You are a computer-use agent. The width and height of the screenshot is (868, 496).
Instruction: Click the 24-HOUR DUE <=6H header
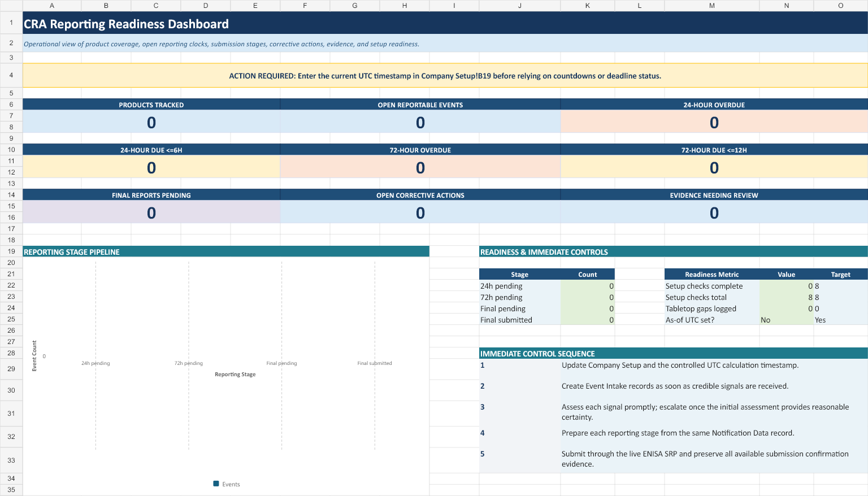pyautogui.click(x=151, y=150)
